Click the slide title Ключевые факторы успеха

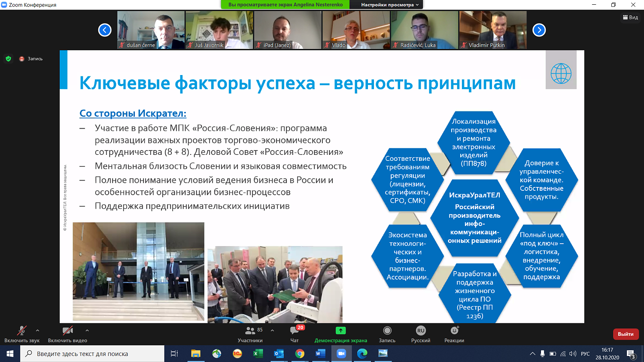click(x=298, y=83)
